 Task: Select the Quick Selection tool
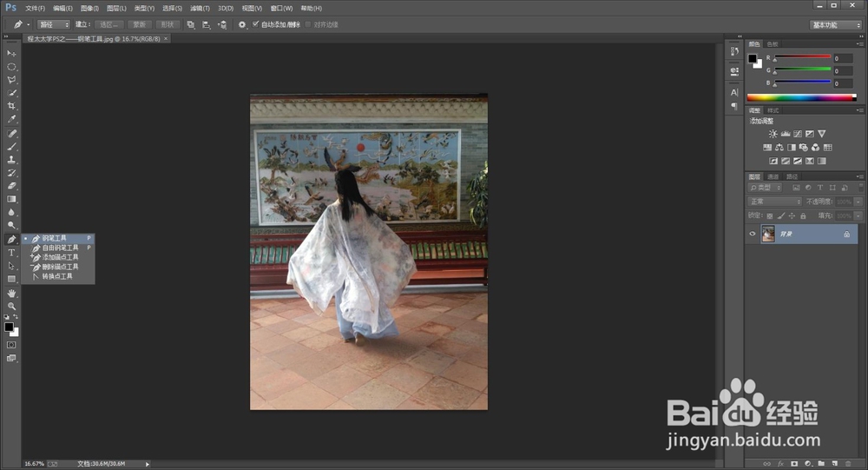(x=11, y=93)
